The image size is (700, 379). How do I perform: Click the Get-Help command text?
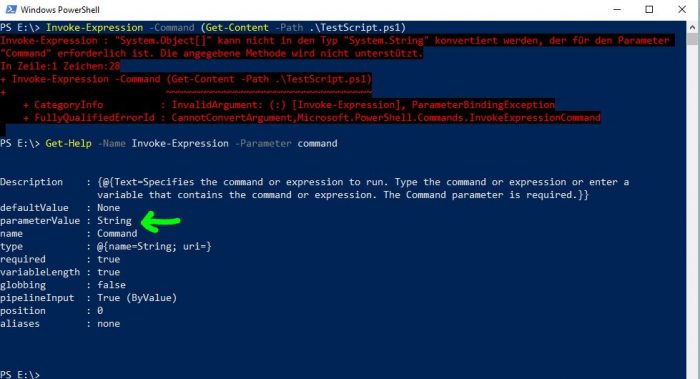[x=68, y=144]
